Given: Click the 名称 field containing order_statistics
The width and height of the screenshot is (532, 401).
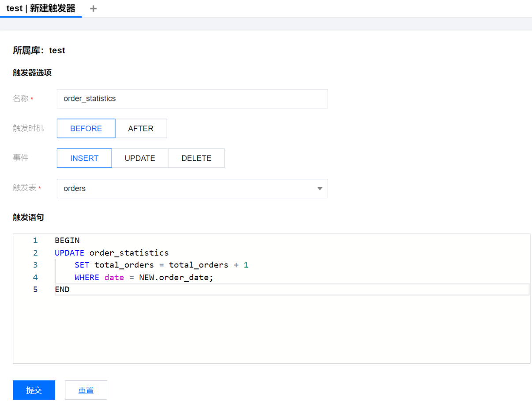Looking at the screenshot, I should (192, 99).
